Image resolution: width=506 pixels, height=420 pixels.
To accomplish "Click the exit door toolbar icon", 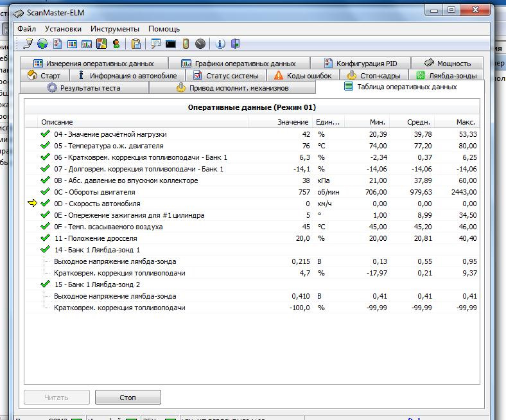I will 235,44.
